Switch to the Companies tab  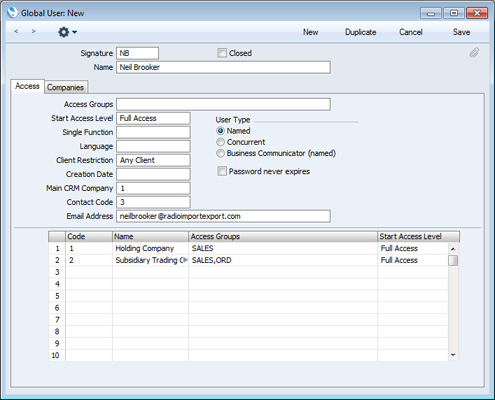[66, 87]
